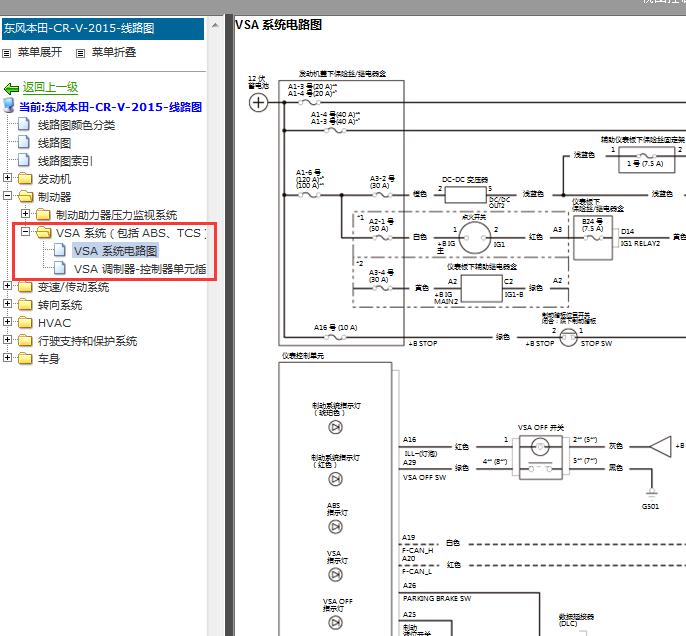Open the 线路图颜色分类 page
Image resolution: width=686 pixels, height=636 pixels.
[77, 125]
